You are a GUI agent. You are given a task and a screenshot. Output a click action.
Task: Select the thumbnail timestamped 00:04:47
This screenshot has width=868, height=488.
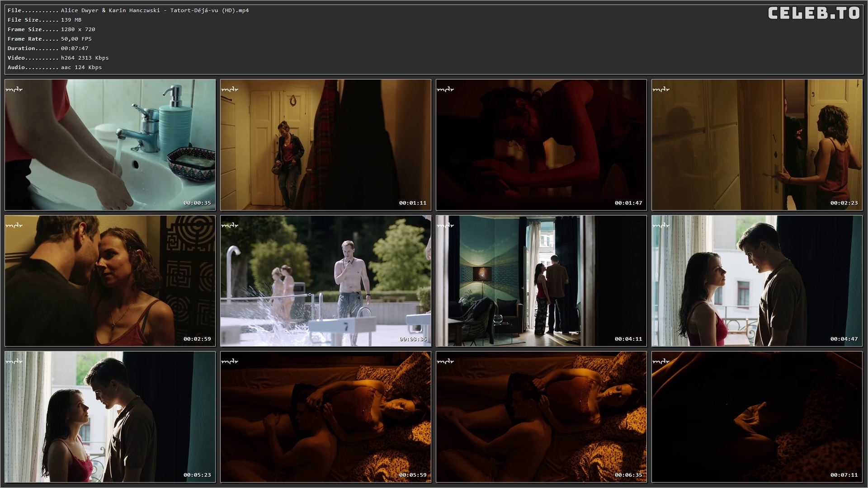coord(757,281)
